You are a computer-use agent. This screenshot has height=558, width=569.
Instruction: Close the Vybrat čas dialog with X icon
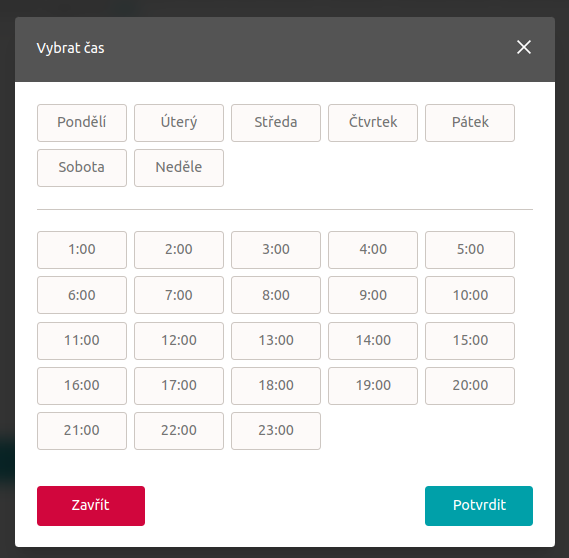pyautogui.click(x=524, y=48)
